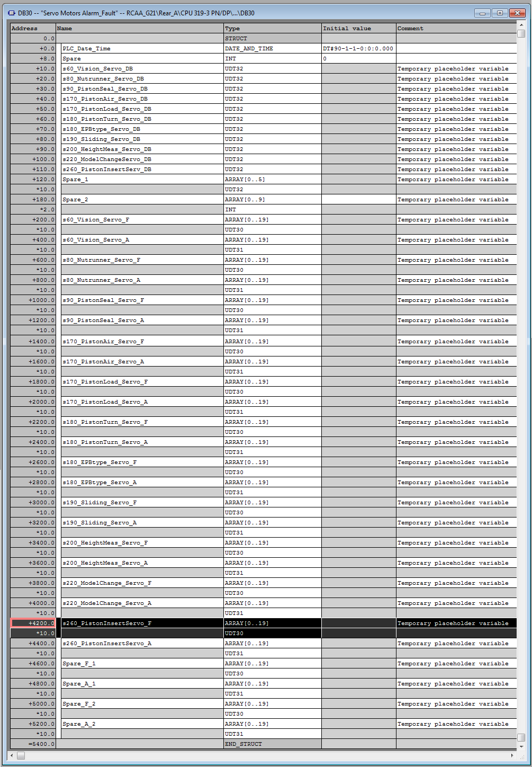The height and width of the screenshot is (767, 532).
Task: Select the s200_HeightMeas_Servo_F name
Action: (142, 543)
